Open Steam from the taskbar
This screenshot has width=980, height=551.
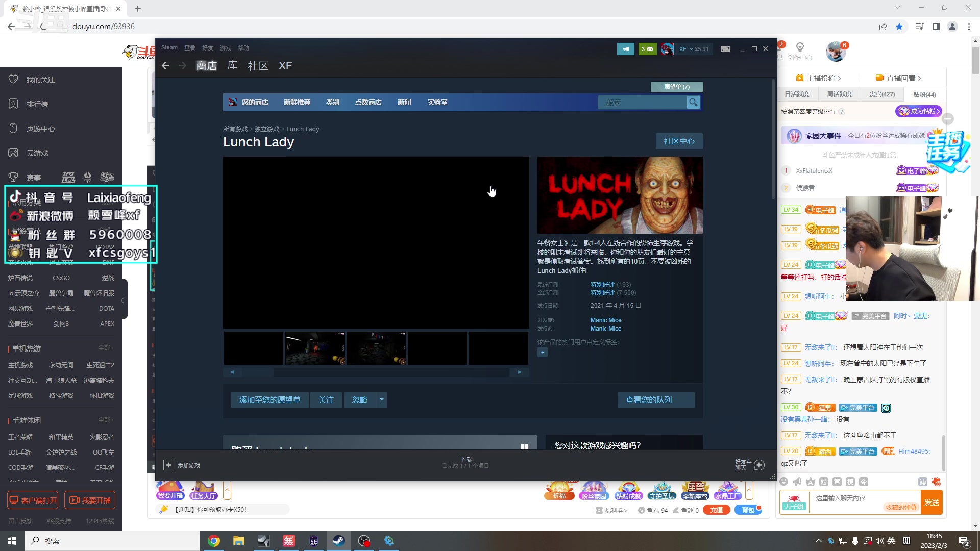click(x=338, y=541)
